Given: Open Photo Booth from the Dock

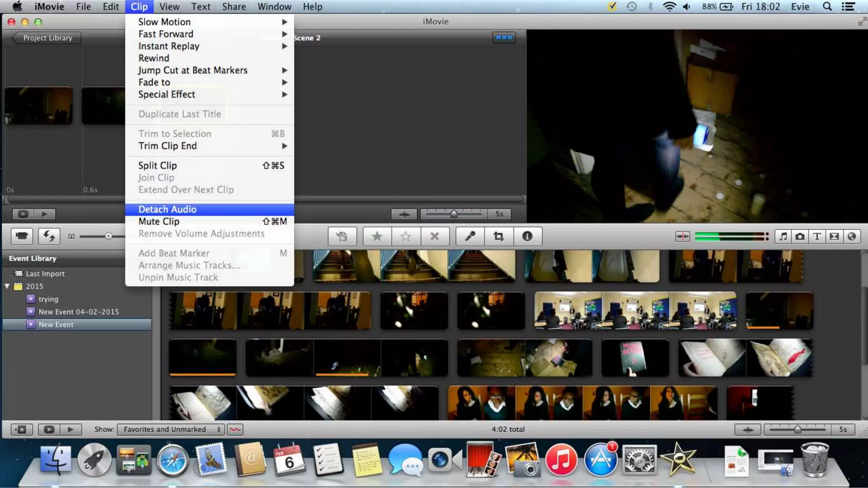Looking at the screenshot, I should (x=483, y=460).
